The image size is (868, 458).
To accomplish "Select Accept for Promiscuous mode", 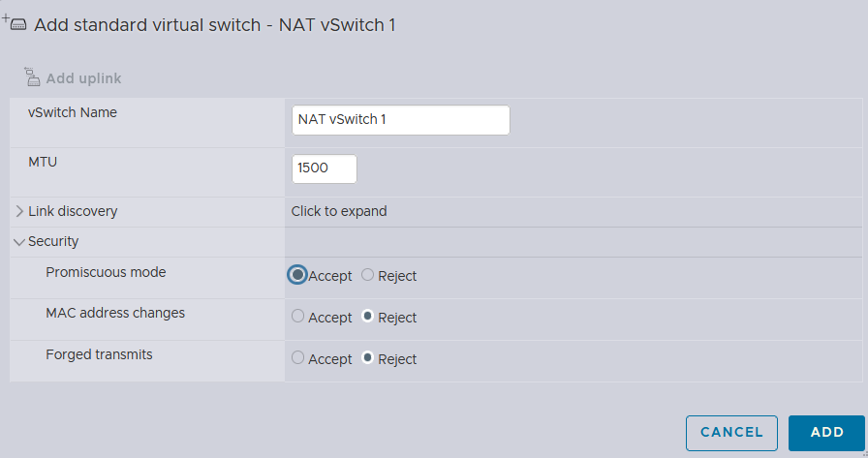I will coord(297,275).
